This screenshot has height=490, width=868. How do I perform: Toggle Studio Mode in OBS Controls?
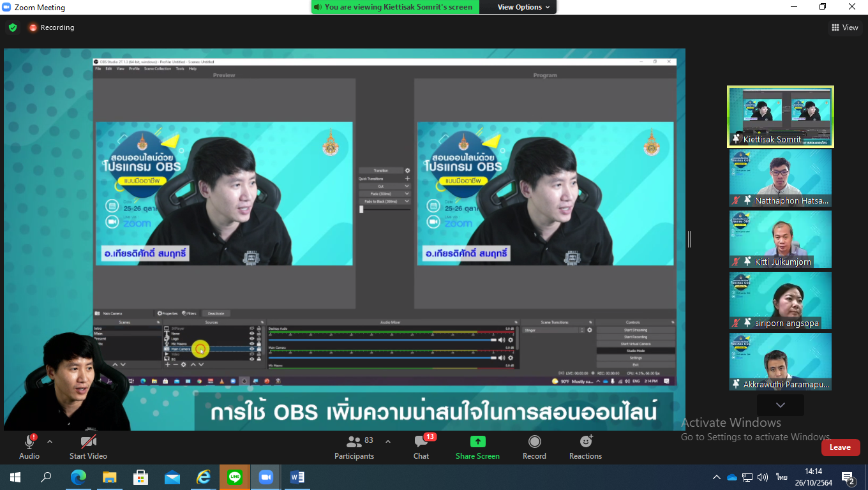coord(636,351)
